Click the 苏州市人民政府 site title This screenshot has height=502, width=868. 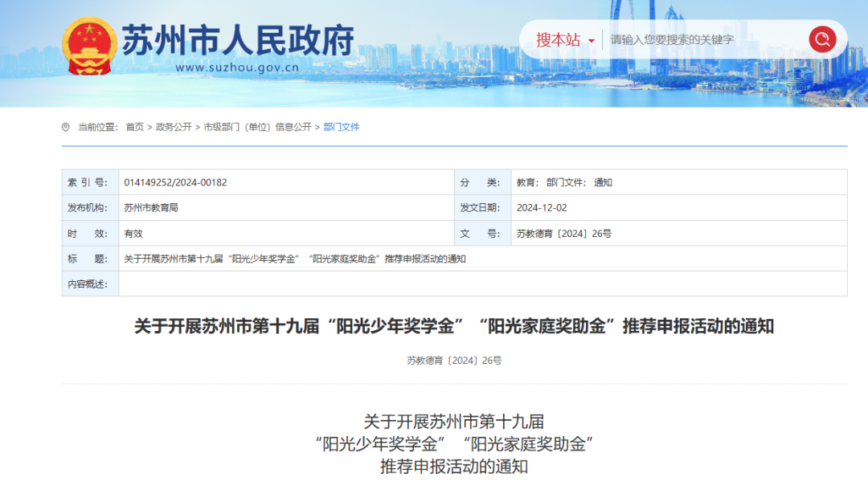point(238,40)
